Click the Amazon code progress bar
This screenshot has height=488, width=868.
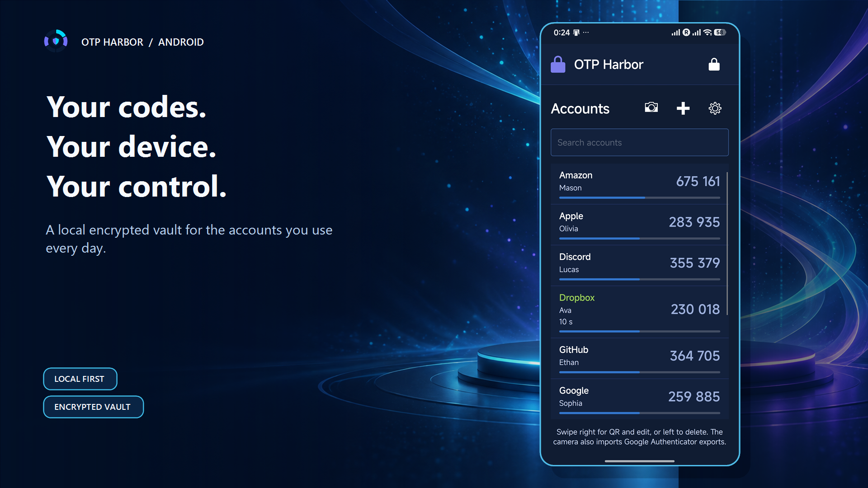point(639,197)
